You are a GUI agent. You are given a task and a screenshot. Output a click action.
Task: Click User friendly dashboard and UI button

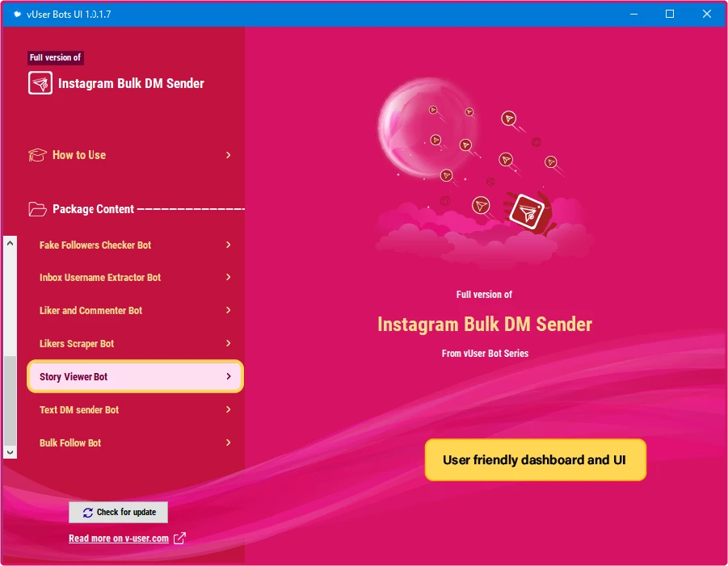point(535,459)
